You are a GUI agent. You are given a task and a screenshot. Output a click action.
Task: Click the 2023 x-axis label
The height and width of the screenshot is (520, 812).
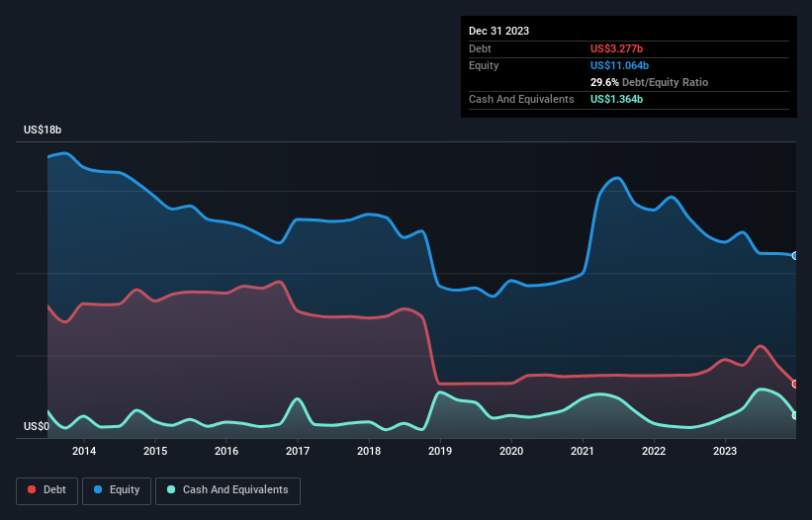click(x=725, y=451)
